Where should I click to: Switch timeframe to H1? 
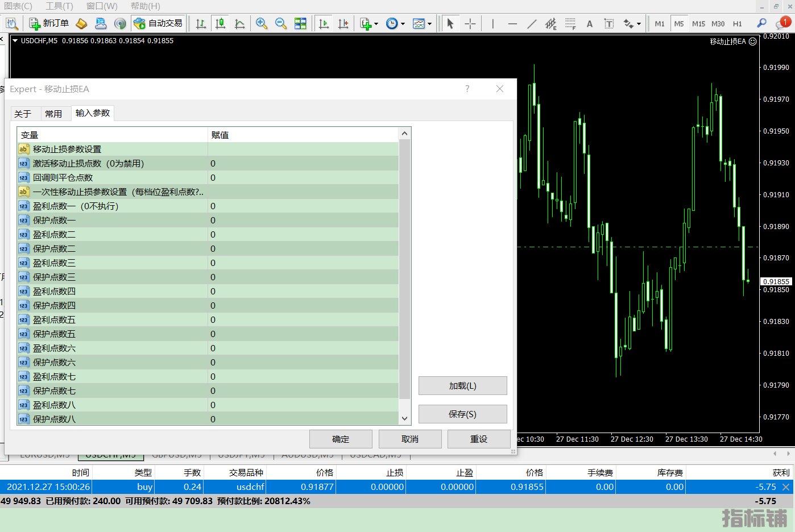[738, 24]
